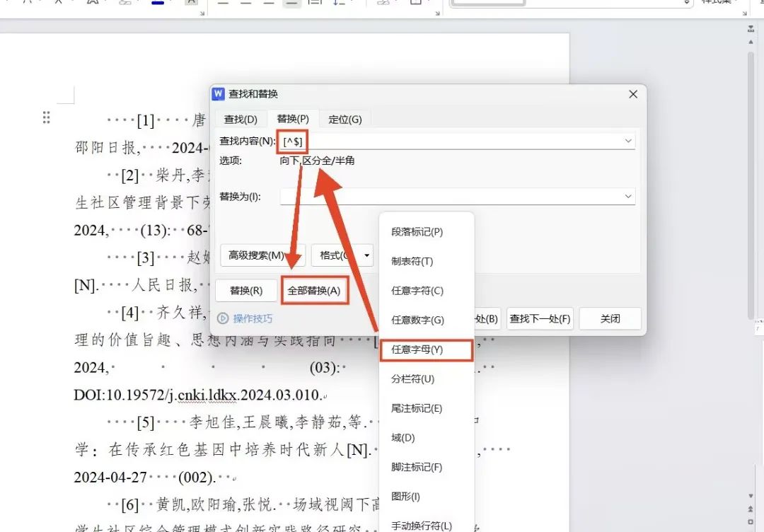Click the option text 向下,区分全/半角

317,161
